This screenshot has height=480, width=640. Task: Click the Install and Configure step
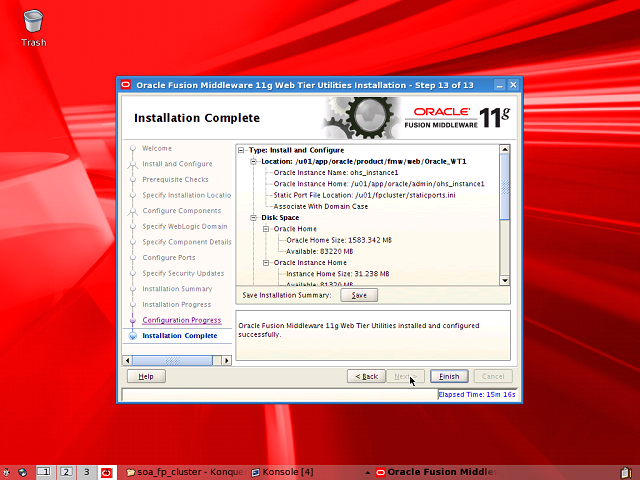177,164
